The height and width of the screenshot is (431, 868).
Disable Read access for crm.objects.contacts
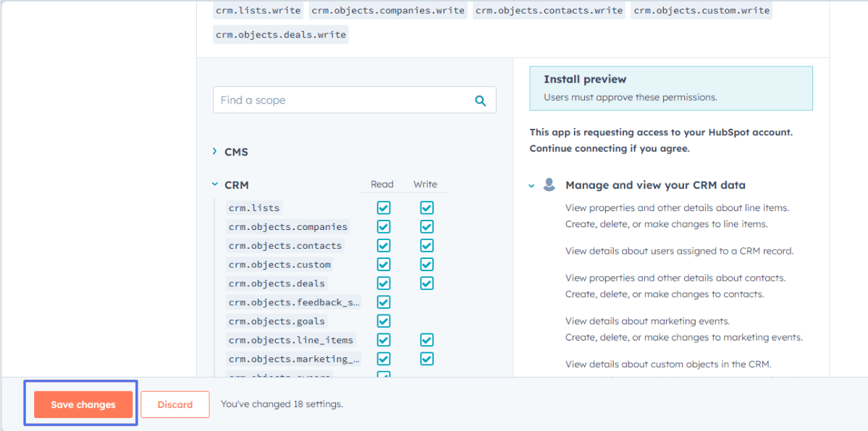pyautogui.click(x=383, y=245)
